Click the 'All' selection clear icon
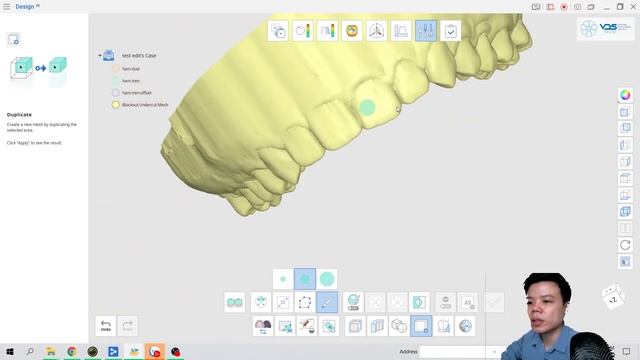The width and height of the screenshot is (640, 360). point(468,302)
